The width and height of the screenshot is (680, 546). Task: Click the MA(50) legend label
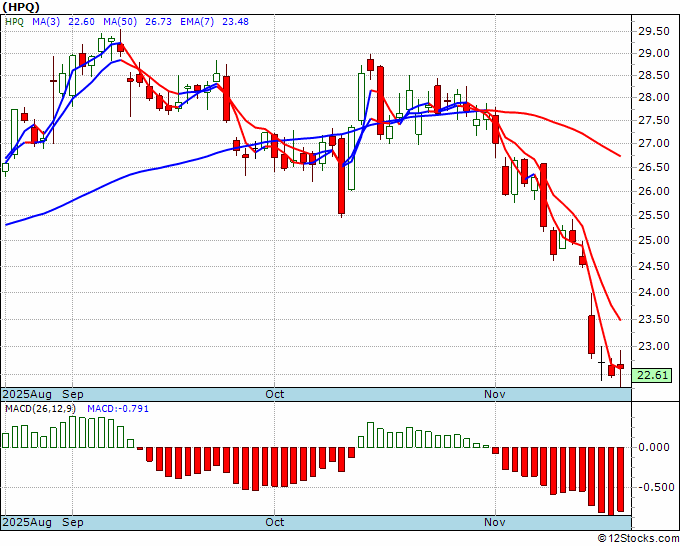pyautogui.click(x=120, y=22)
